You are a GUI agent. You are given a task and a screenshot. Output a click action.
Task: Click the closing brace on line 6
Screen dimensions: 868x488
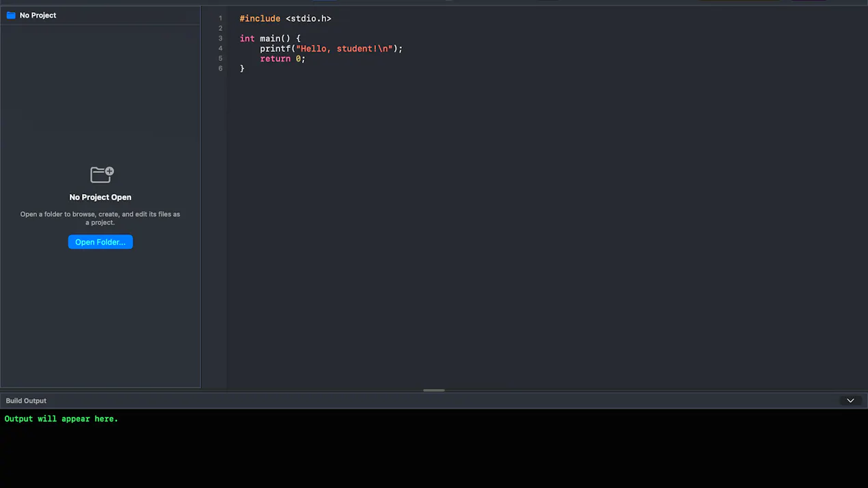(x=242, y=68)
